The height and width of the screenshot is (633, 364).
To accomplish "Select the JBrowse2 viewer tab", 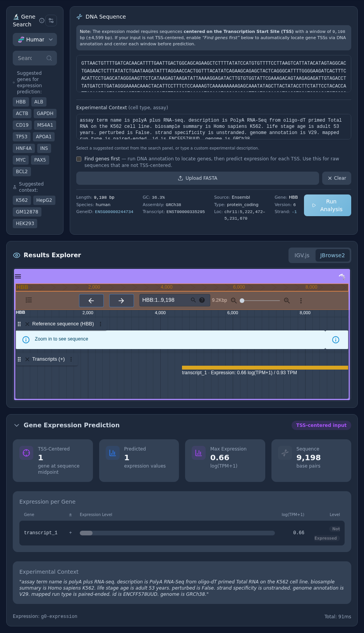I will pos(332,255).
